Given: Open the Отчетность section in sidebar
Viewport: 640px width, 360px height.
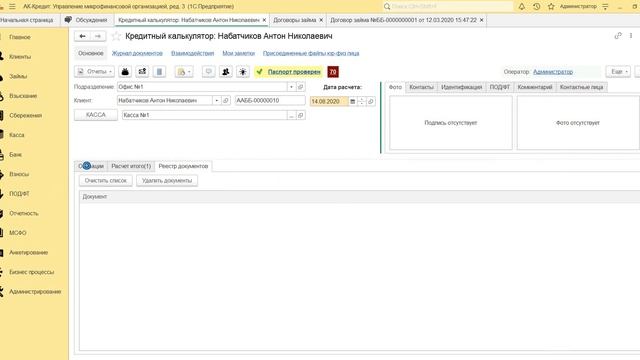Looking at the screenshot, I should pyautogui.click(x=24, y=213).
